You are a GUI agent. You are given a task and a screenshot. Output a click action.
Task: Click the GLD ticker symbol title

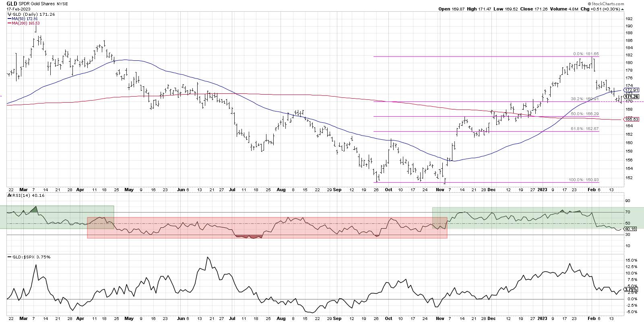[x=12, y=4]
